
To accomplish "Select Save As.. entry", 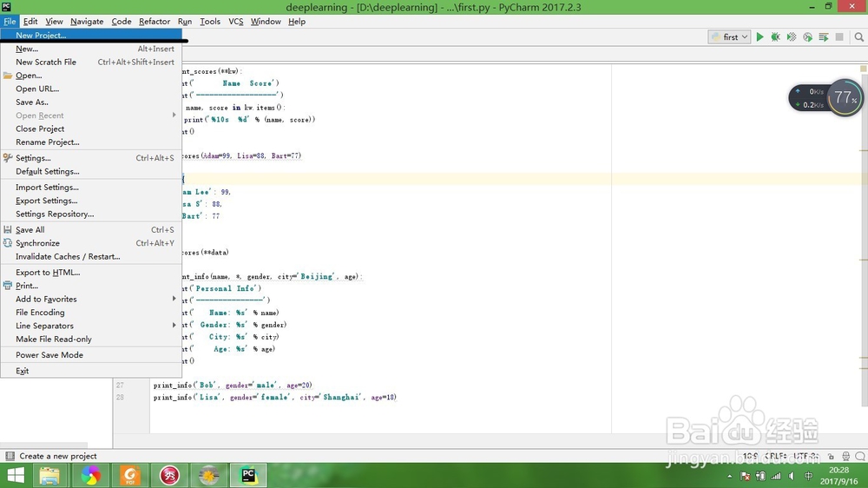I will pyautogui.click(x=91, y=102).
